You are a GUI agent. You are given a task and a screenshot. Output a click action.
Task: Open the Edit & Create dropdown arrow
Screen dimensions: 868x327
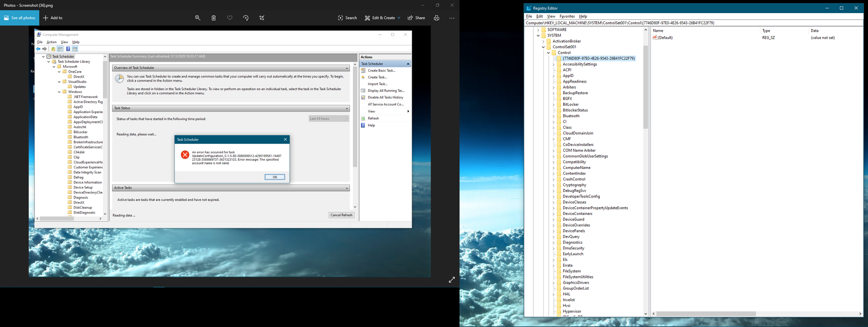[399, 18]
